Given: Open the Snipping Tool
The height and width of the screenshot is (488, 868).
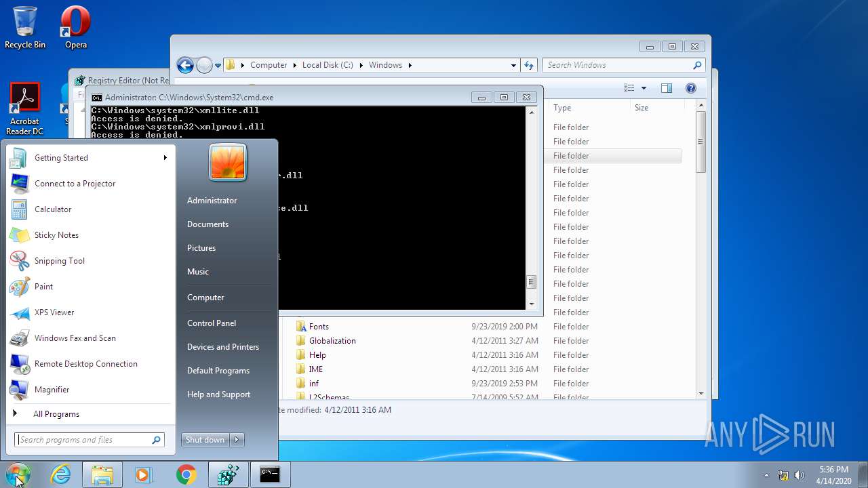Looking at the screenshot, I should (x=90, y=261).
